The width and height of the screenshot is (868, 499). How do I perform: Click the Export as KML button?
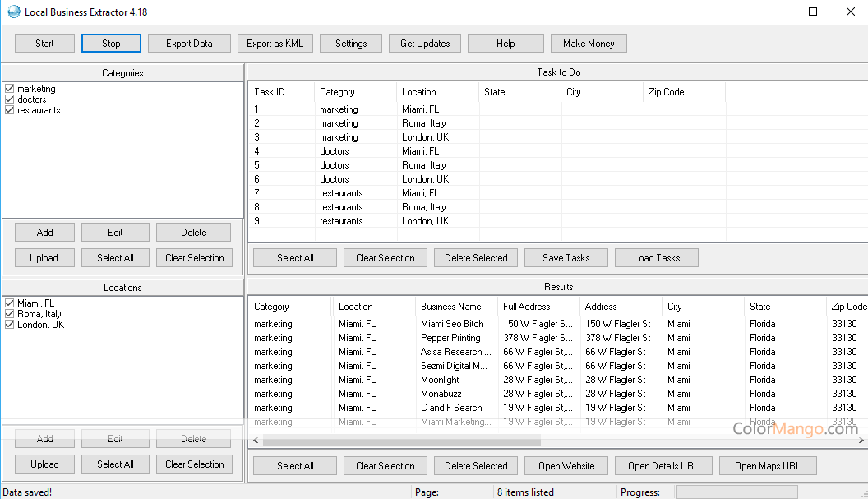click(x=275, y=44)
